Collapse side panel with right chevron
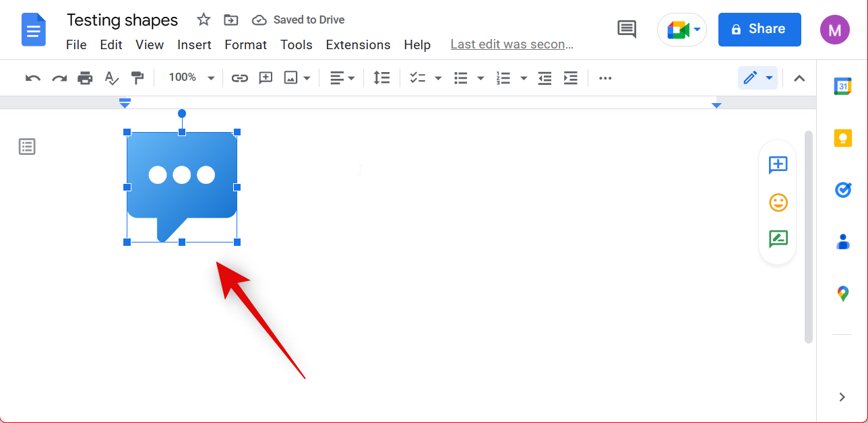The width and height of the screenshot is (868, 423). pos(842,397)
